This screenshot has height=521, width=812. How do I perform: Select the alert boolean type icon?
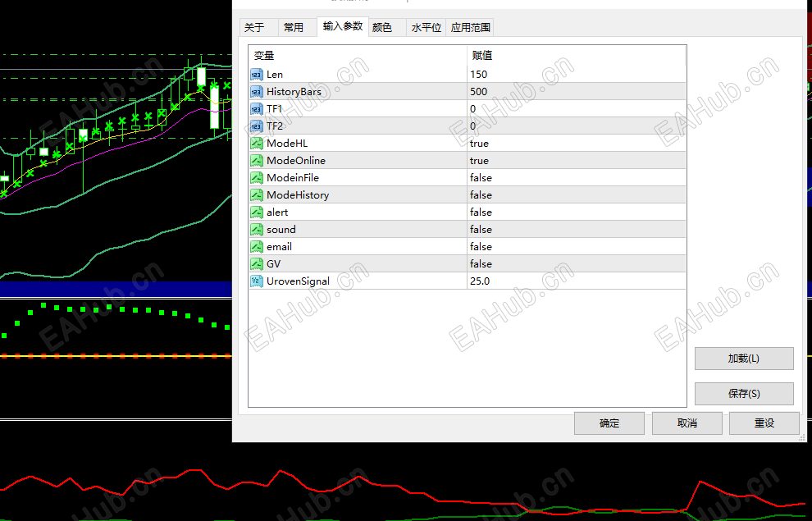tap(257, 213)
